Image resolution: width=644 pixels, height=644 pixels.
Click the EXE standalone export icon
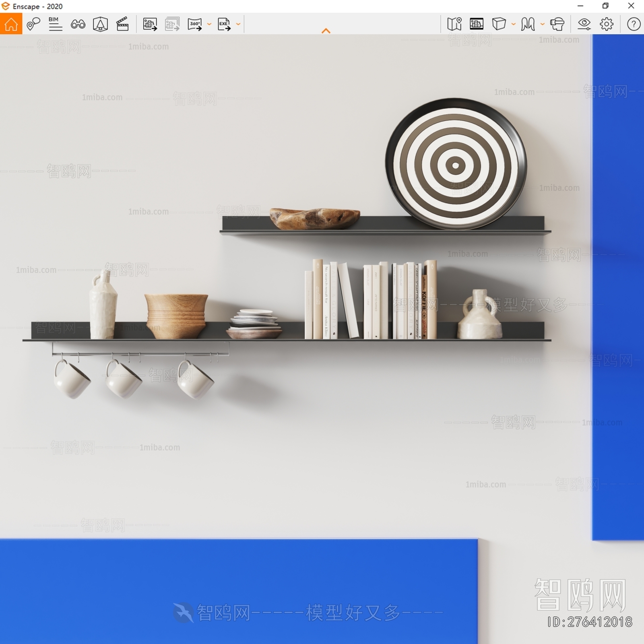[224, 24]
